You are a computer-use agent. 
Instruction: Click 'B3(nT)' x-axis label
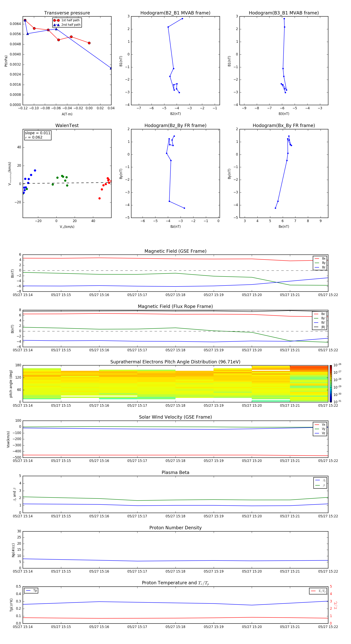tap(284, 114)
